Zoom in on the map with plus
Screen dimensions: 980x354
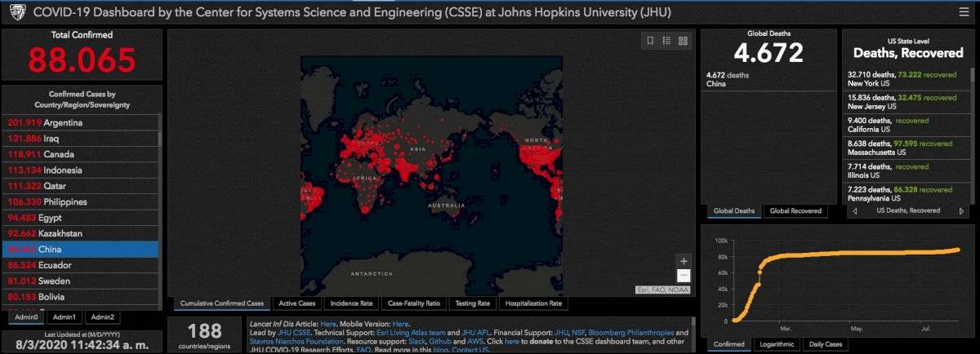(x=684, y=261)
